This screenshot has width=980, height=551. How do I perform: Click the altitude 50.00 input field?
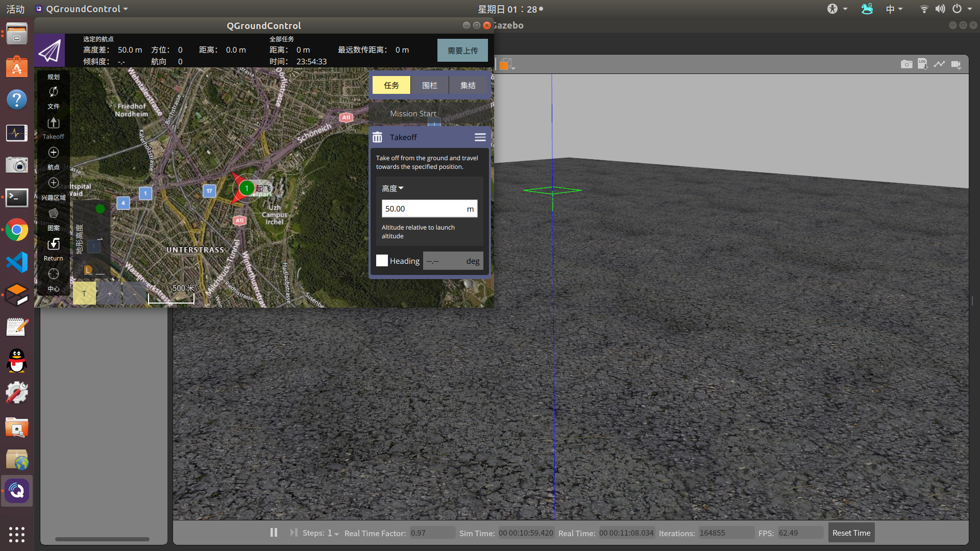click(423, 209)
